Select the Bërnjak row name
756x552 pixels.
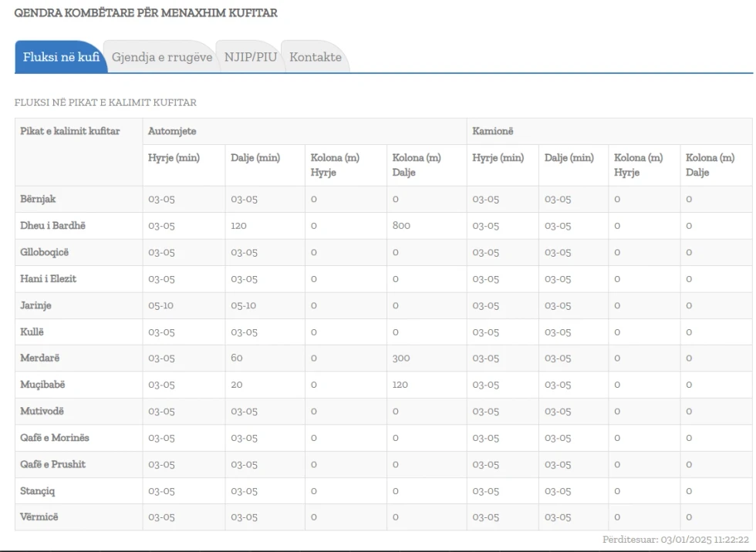38,199
